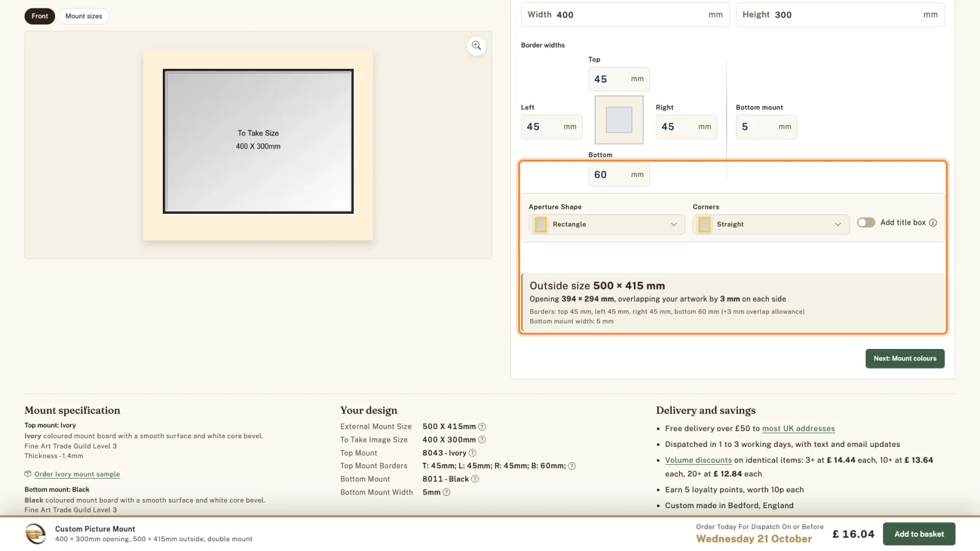
Task: Click the Bottom mount width field
Action: pyautogui.click(x=766, y=127)
